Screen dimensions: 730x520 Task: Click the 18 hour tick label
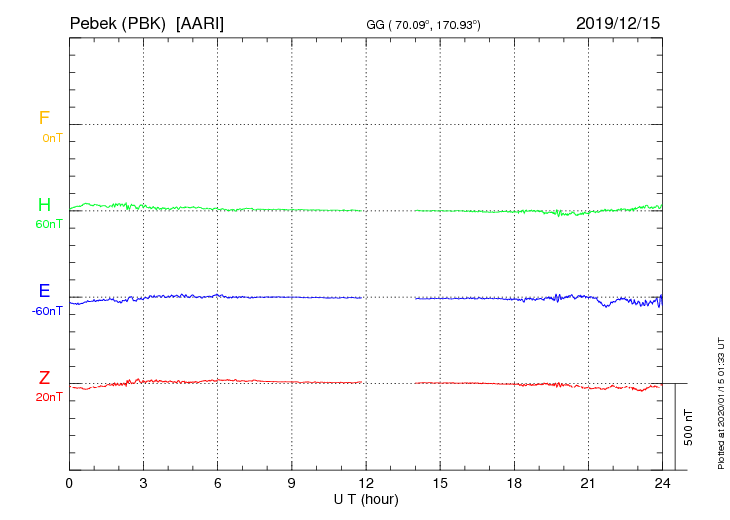[x=514, y=483]
